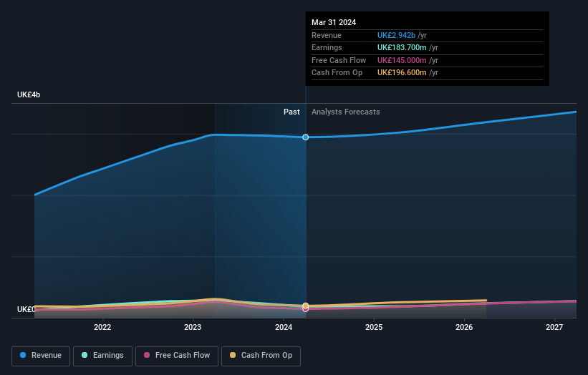Click the 2023 x-axis label
The image size is (588, 375).
pyautogui.click(x=193, y=328)
